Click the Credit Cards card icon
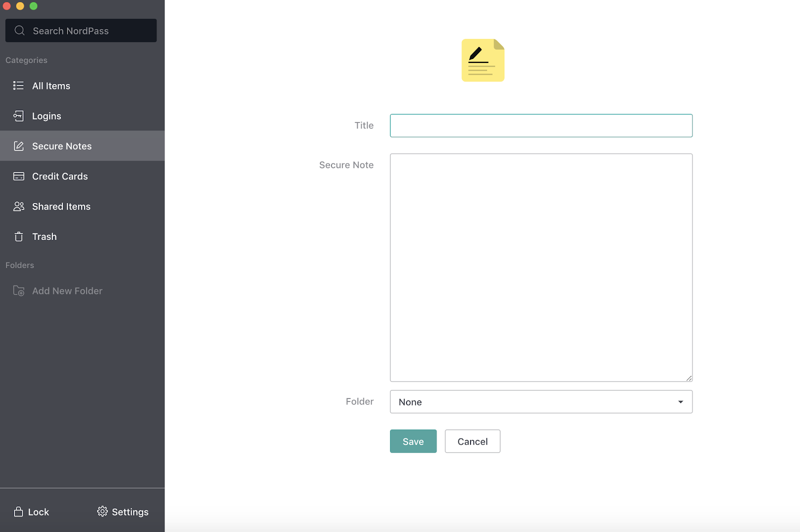Image resolution: width=800 pixels, height=532 pixels. pos(18,176)
